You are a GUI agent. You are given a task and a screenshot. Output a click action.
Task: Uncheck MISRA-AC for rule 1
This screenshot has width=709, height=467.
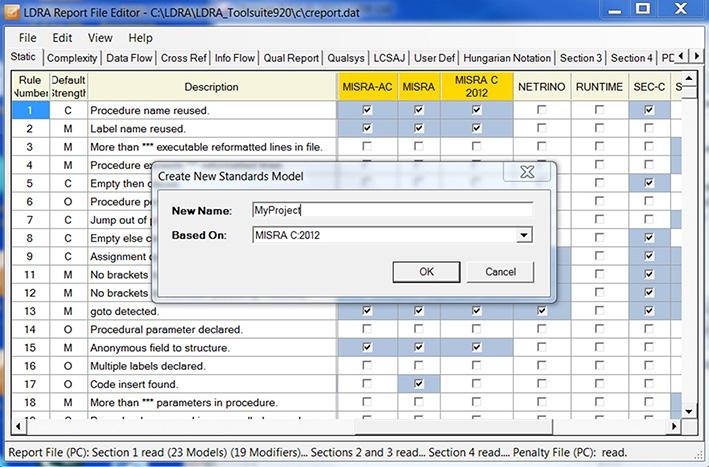coord(367,110)
